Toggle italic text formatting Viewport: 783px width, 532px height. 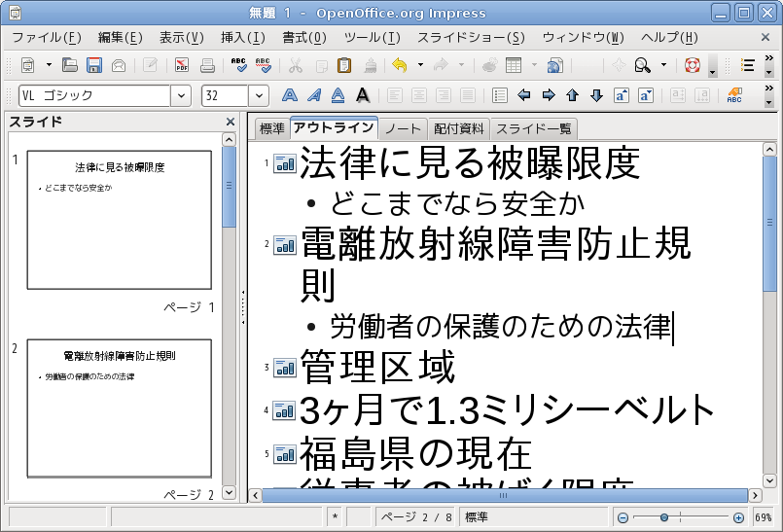point(313,95)
